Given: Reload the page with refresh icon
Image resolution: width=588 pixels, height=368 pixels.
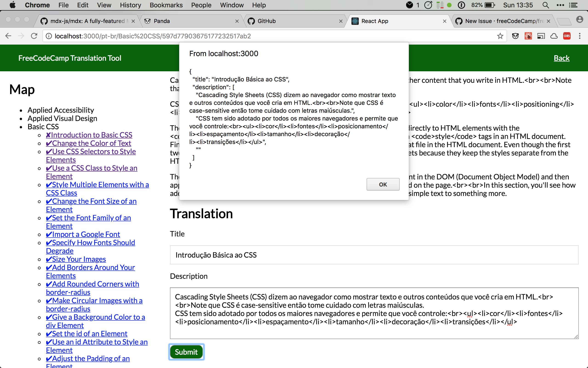Looking at the screenshot, I should (x=34, y=36).
